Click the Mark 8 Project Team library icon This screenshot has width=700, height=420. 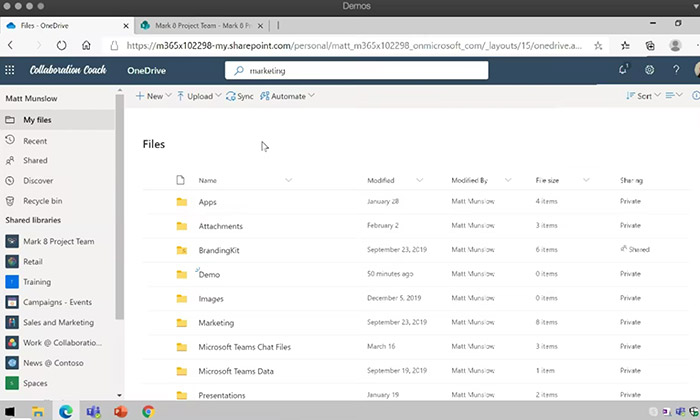click(x=12, y=241)
